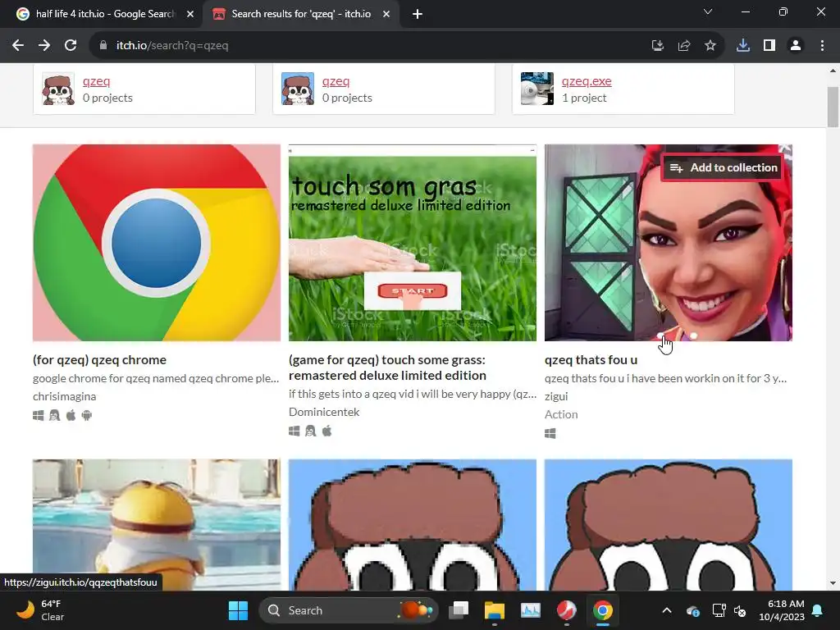The image size is (840, 630).
Task: Click Linux platform icon under qzeq chrome
Action: click(x=55, y=415)
